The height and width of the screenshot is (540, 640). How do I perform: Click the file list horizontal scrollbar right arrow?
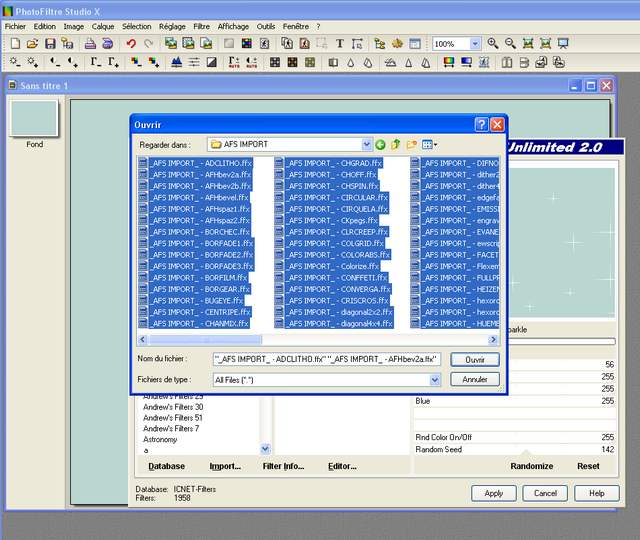tap(493, 340)
